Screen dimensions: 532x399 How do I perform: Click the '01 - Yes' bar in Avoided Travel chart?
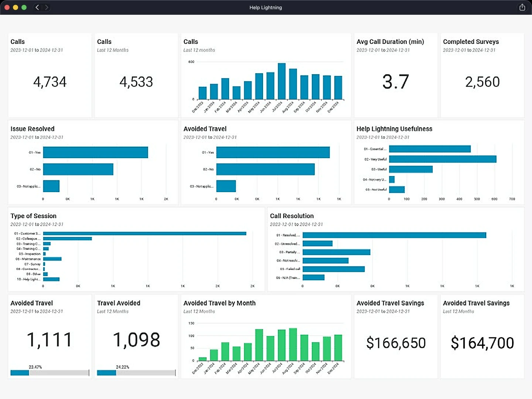coord(273,152)
